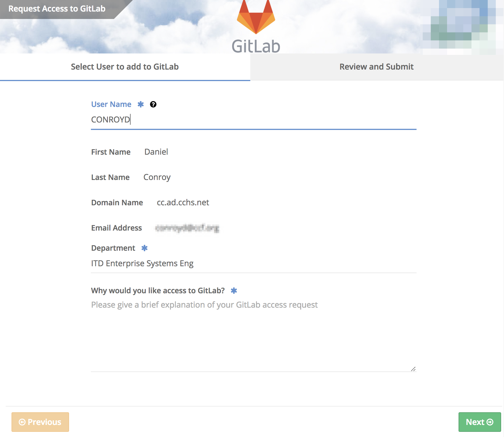
Task: Click the blurred email address value
Action: click(x=187, y=228)
